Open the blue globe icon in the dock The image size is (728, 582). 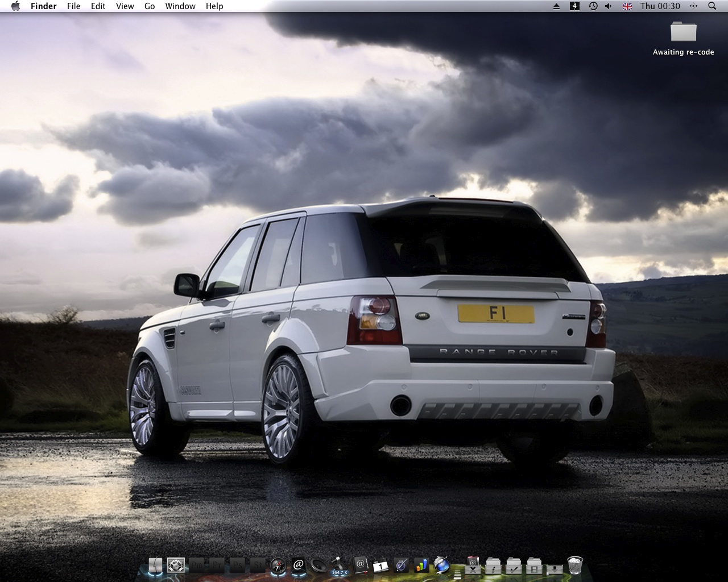(442, 566)
